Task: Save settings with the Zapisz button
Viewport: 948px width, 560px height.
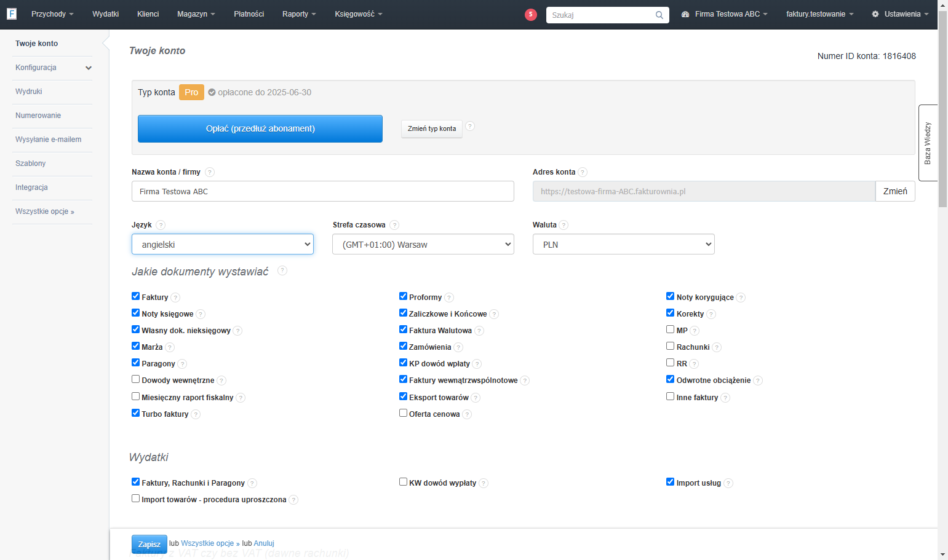Action: pyautogui.click(x=149, y=545)
